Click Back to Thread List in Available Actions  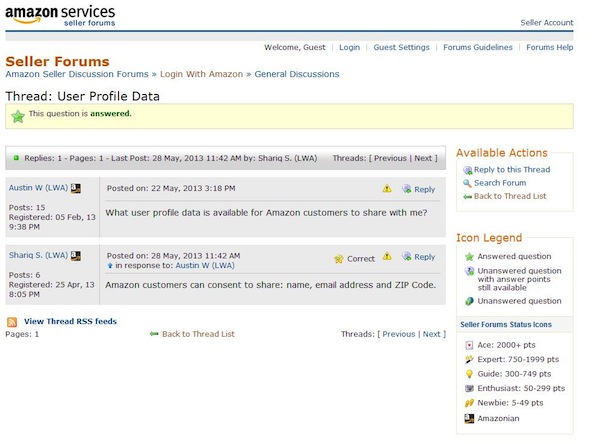pos(510,196)
